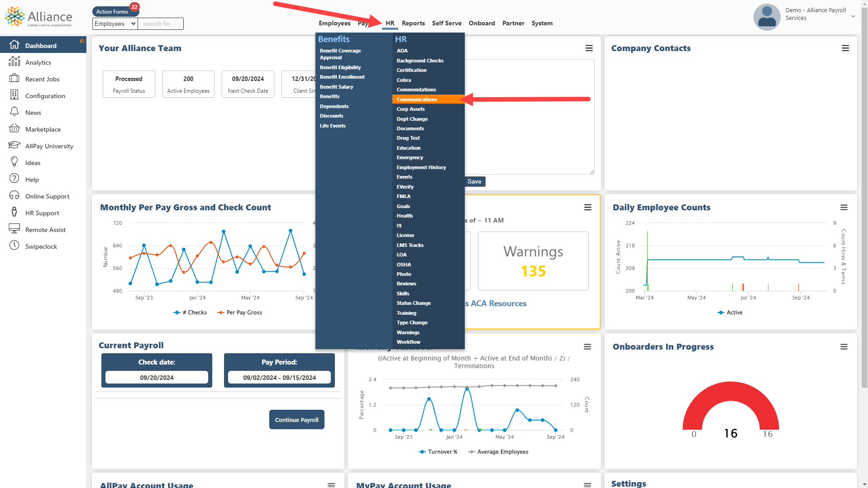Open News bell icon
Screen dimensions: 868x488
pyautogui.click(x=14, y=112)
